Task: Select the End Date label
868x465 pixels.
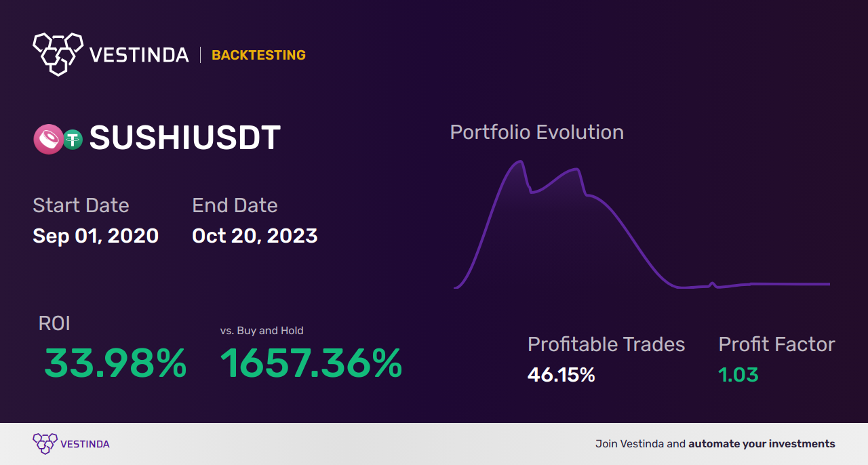Action: [235, 205]
